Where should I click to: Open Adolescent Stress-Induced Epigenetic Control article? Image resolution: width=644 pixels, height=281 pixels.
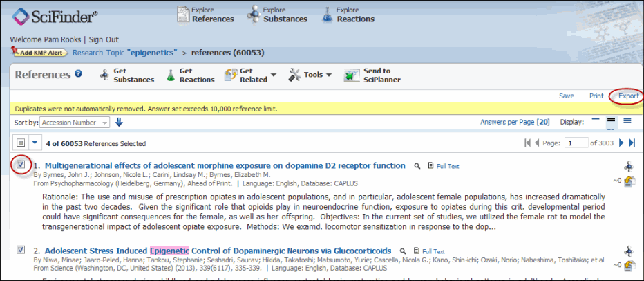(218, 251)
